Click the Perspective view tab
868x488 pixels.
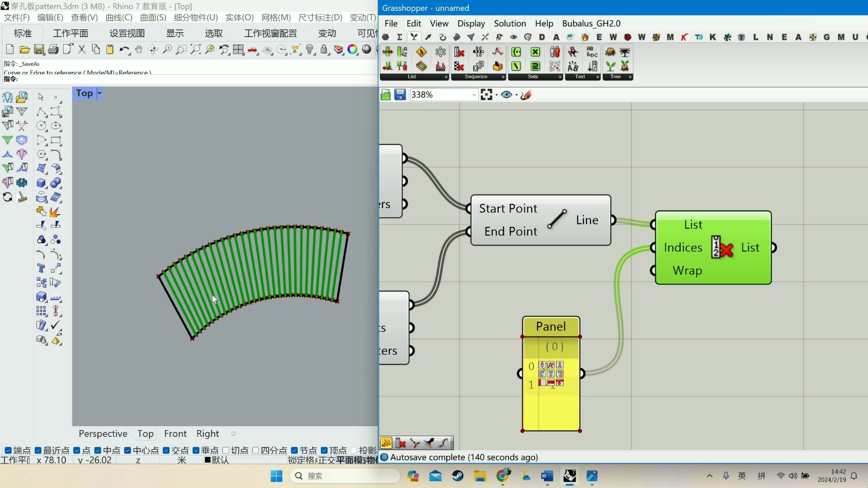pos(103,433)
